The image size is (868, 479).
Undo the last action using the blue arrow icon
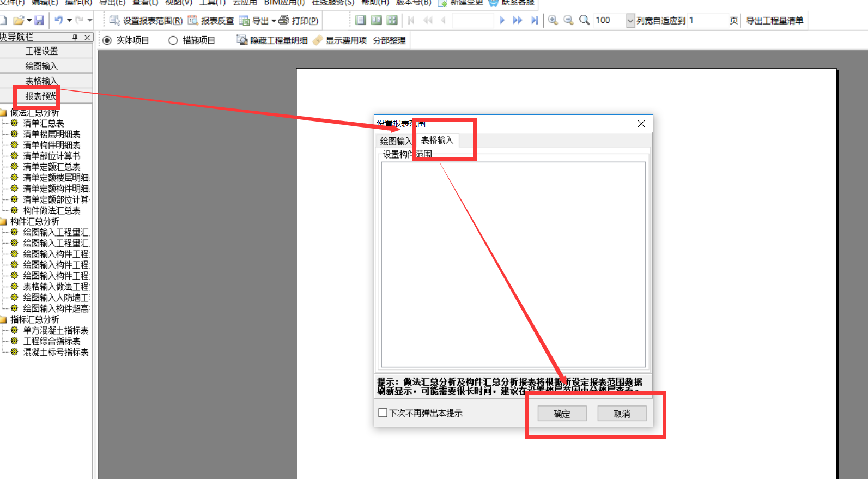pos(58,20)
